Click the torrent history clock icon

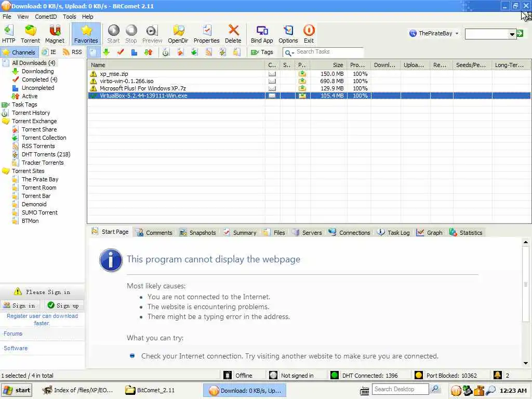(166, 52)
